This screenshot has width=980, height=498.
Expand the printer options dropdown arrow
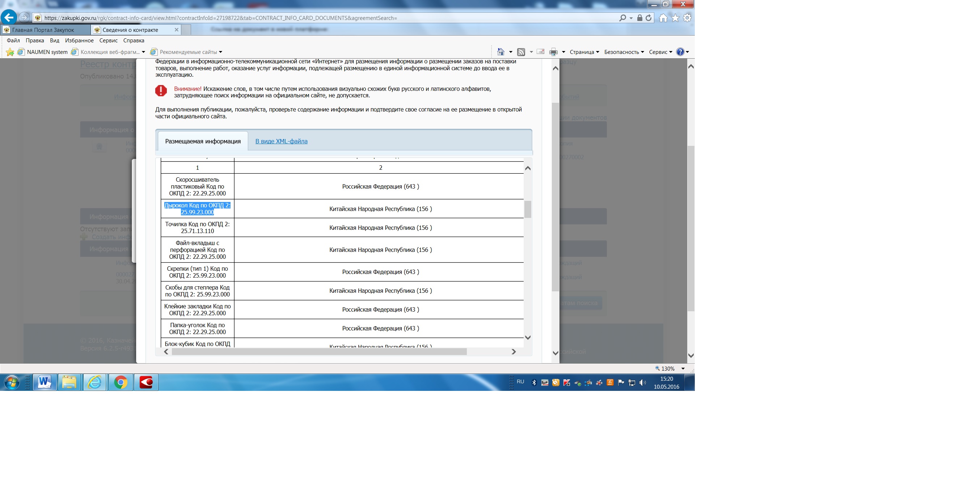[563, 52]
